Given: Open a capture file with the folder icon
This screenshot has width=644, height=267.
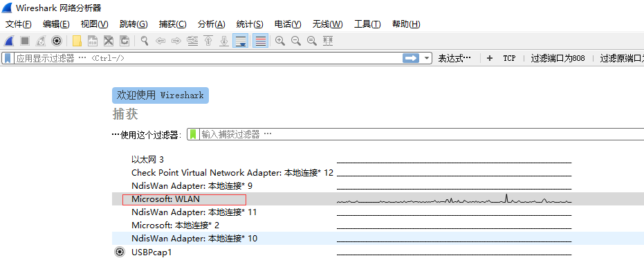Looking at the screenshot, I should (77, 41).
